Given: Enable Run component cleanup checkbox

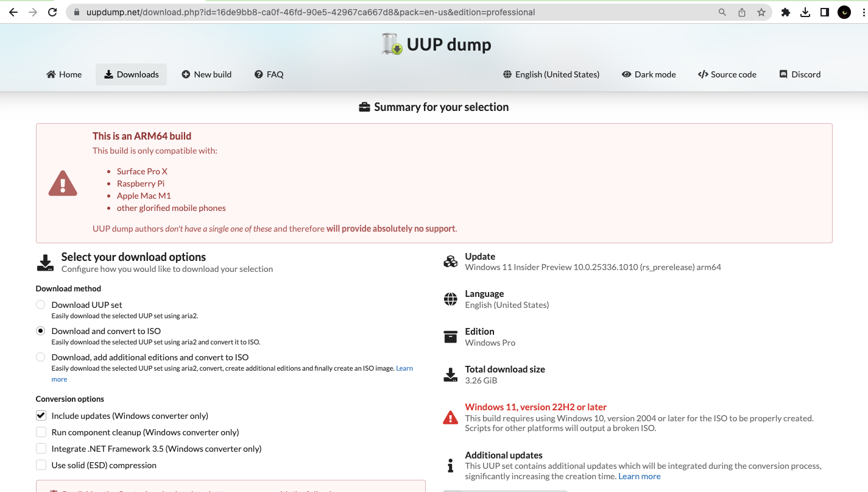Looking at the screenshot, I should [41, 432].
